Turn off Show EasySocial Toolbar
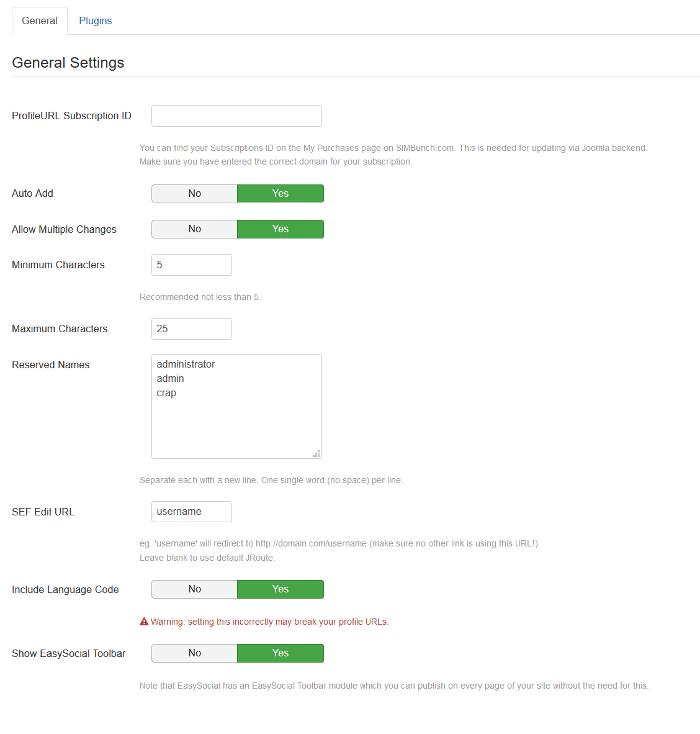Viewport: 700px width, 734px height. pos(194,653)
